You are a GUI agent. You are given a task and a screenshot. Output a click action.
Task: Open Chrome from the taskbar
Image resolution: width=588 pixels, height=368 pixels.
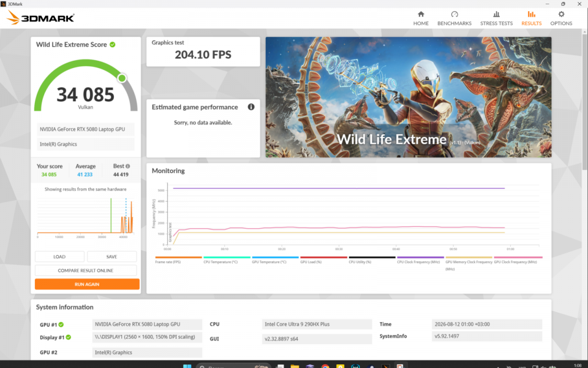[325, 366]
